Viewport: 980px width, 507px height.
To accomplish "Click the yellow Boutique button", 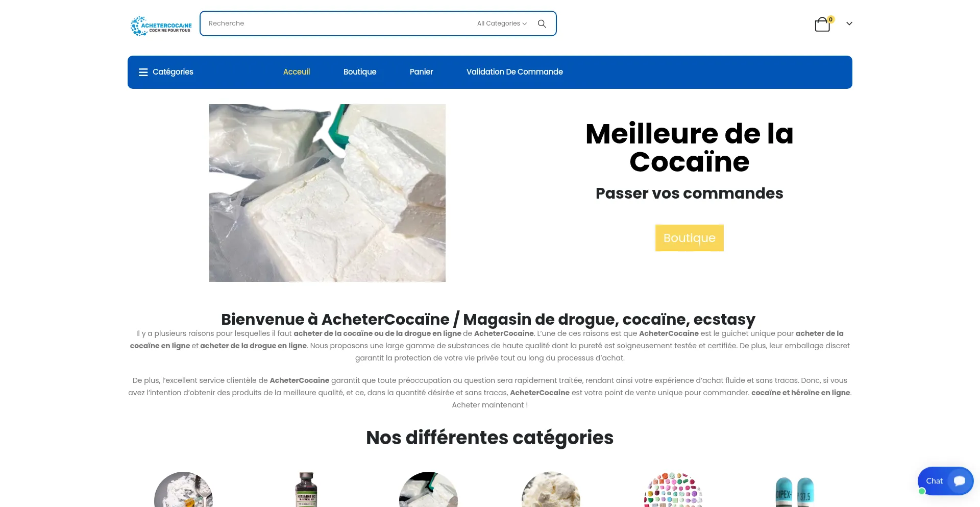I will click(690, 238).
